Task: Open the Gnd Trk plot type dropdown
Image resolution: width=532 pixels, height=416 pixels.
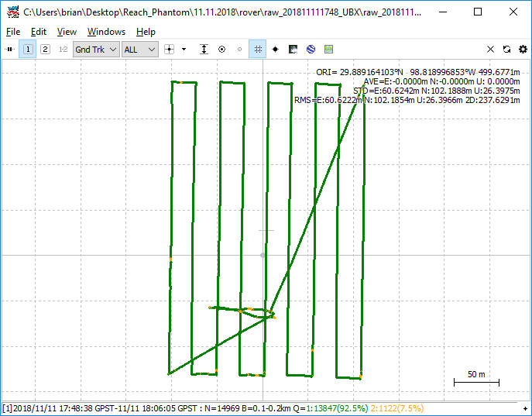Action: point(96,50)
